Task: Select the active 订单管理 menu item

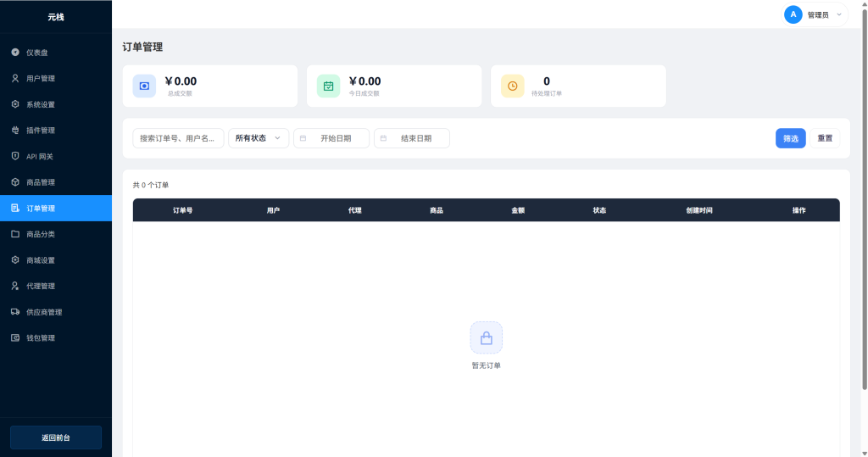Action: pyautogui.click(x=56, y=209)
